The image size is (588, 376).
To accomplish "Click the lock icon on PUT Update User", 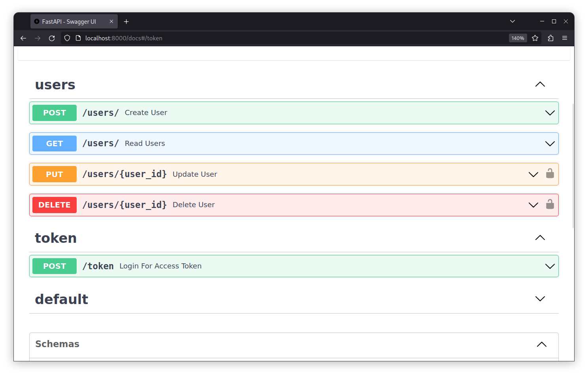I will click(x=550, y=174).
